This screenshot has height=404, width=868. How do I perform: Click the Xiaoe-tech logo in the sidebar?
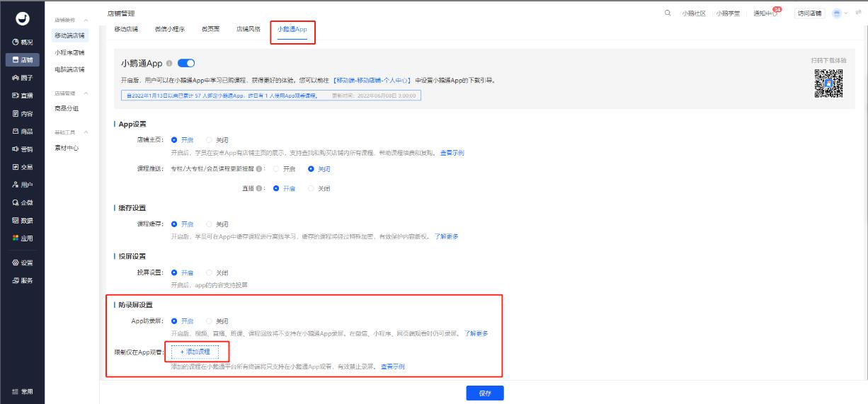(x=22, y=18)
